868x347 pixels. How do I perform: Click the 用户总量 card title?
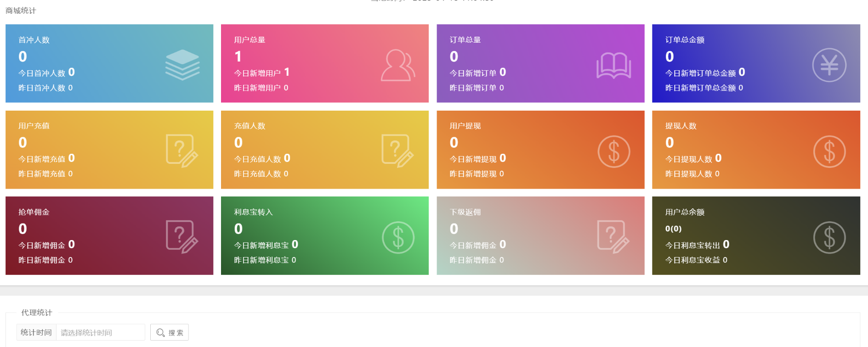click(x=250, y=40)
